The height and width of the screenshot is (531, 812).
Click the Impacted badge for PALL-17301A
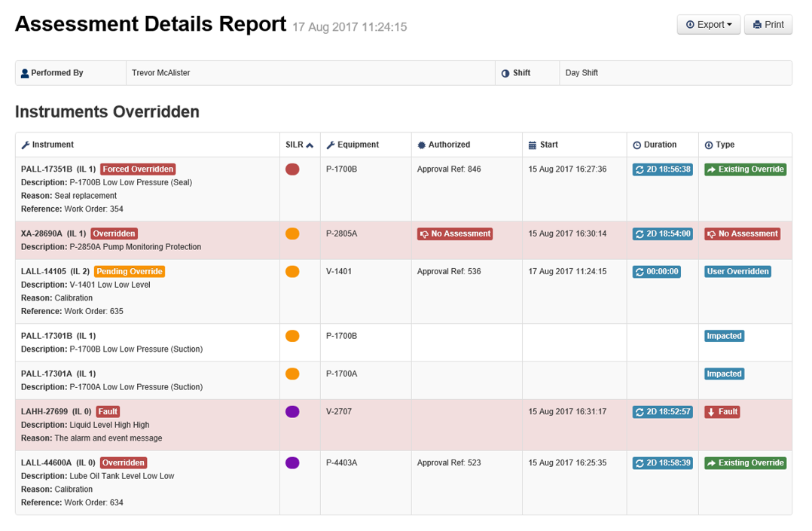pyautogui.click(x=724, y=374)
